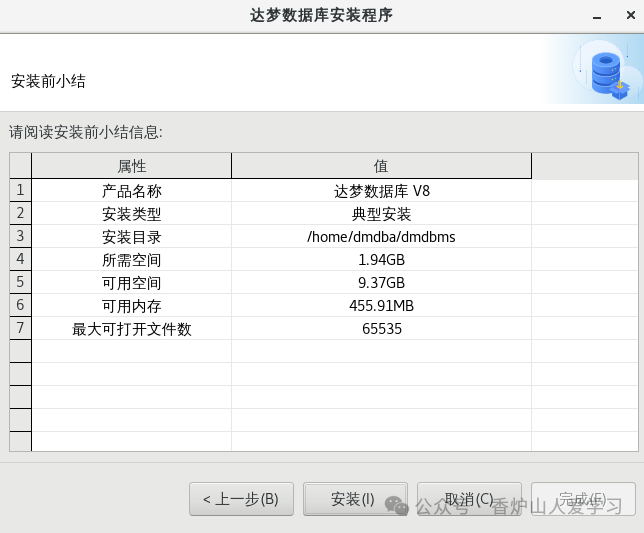Viewport: 644px width, 533px height.
Task: Select the 值 column header
Action: (x=381, y=166)
